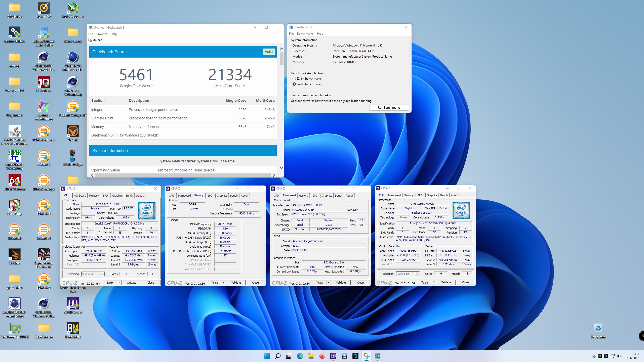Open the 'timings' desktop folder
Viewport: 644px width, 362px height.
[15, 60]
